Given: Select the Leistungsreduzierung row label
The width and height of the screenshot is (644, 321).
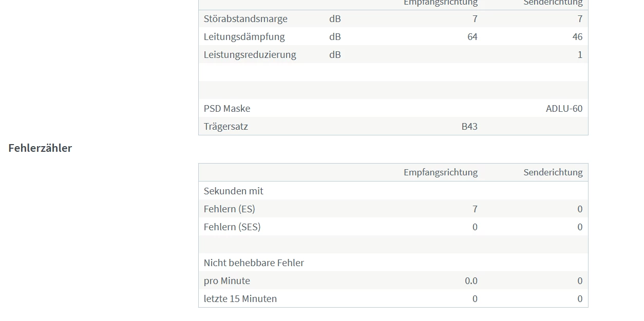Looking at the screenshot, I should coord(250,55).
